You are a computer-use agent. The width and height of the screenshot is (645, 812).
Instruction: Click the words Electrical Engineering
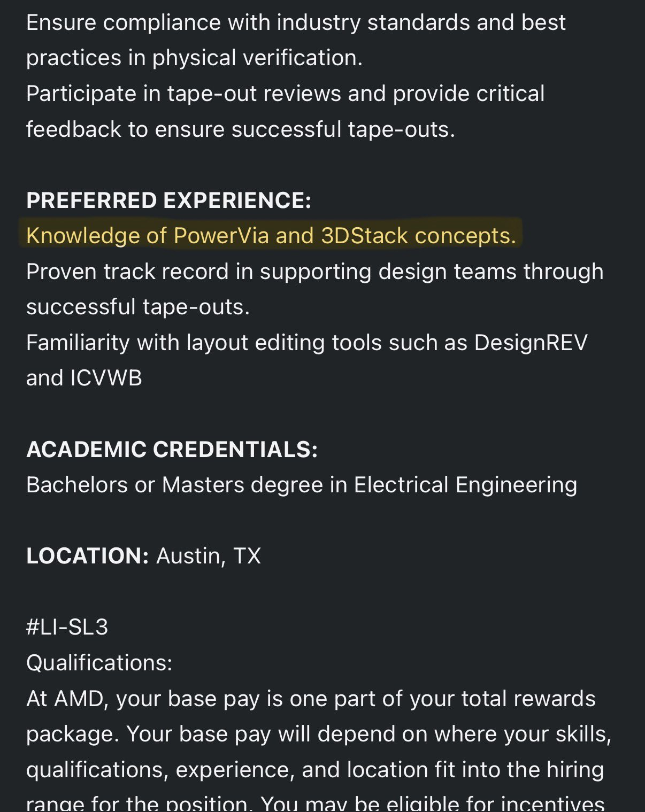[x=465, y=485]
